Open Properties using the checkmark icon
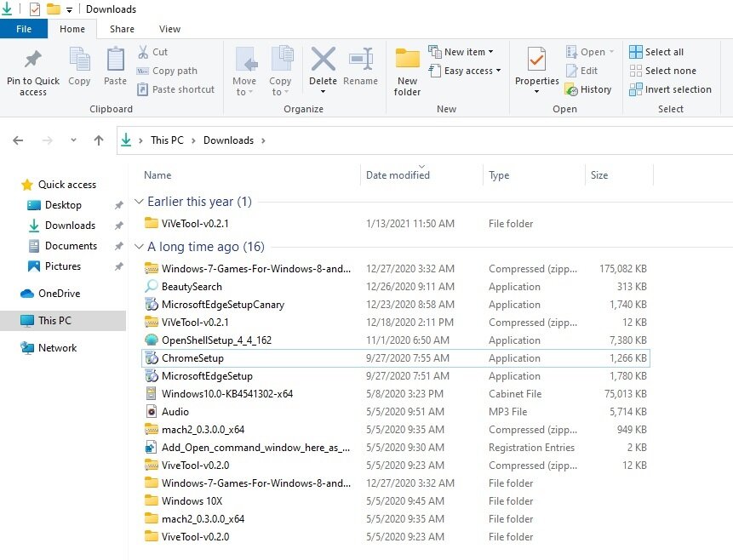This screenshot has height=560, width=733. pyautogui.click(x=536, y=60)
